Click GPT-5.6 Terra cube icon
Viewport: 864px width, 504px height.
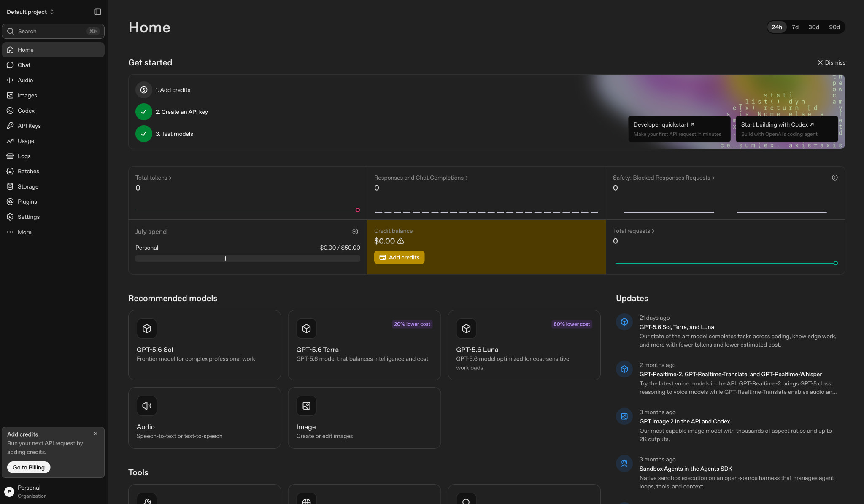[306, 329]
